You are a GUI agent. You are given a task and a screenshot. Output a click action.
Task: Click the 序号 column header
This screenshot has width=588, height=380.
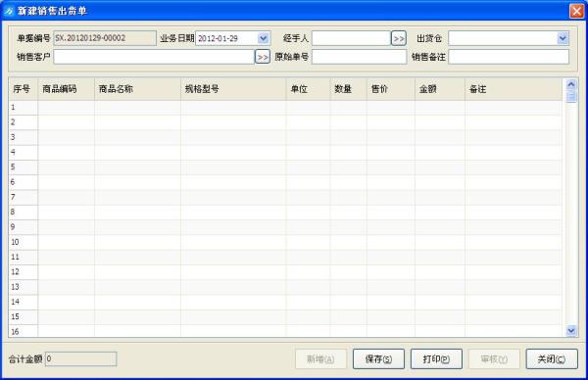24,89
